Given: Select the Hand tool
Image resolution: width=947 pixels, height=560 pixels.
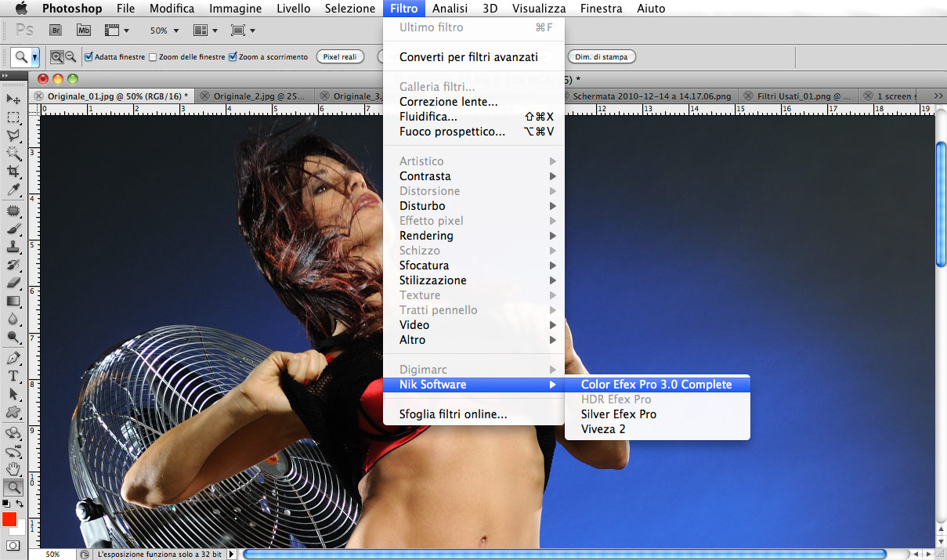Looking at the screenshot, I should pyautogui.click(x=13, y=469).
